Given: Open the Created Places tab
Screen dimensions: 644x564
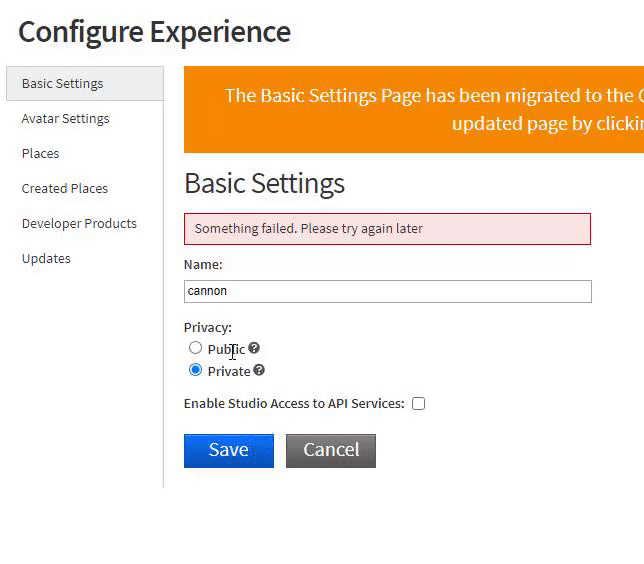Looking at the screenshot, I should (x=65, y=189).
